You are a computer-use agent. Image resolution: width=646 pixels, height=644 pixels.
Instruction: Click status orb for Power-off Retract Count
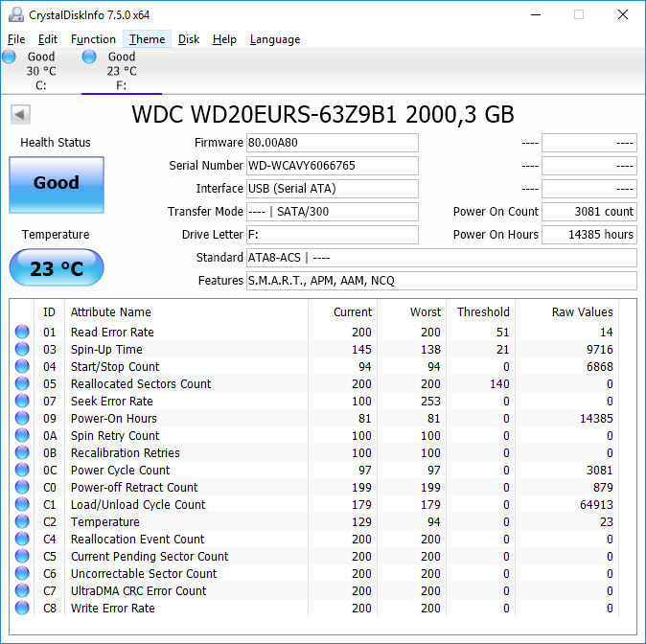[22, 487]
